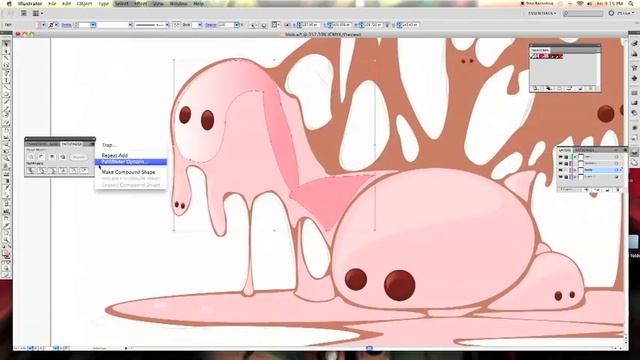
Task: Click the Arrange Documents icon
Action: click(37, 13)
